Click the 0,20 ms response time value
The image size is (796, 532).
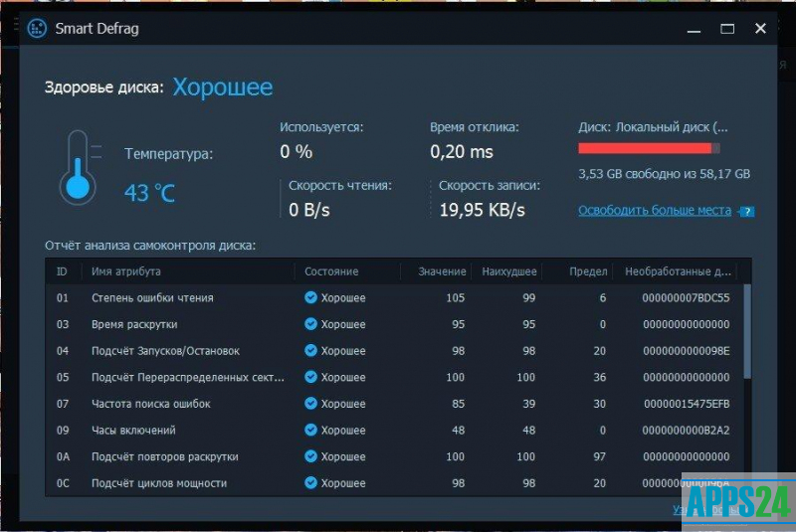(x=462, y=151)
